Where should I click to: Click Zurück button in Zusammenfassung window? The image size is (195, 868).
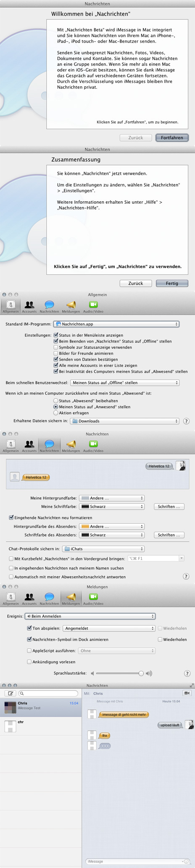pos(136,283)
